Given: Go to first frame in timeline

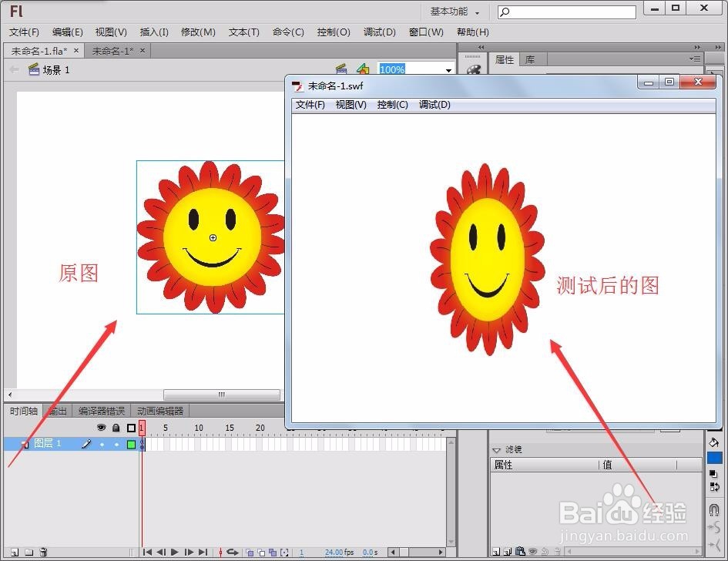Looking at the screenshot, I should pyautogui.click(x=147, y=553).
